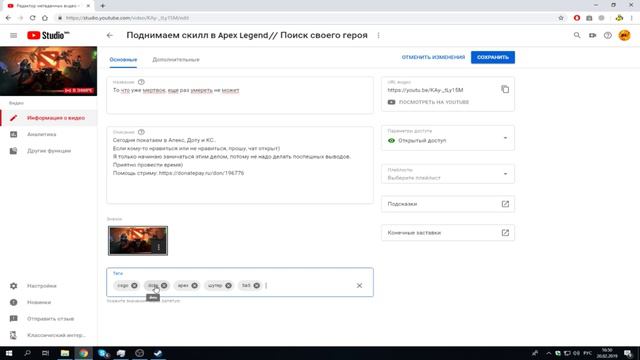Image resolution: width=640 pixels, height=360 pixels.
Task: Bookmark this page with the star icon
Action: pos(561,18)
